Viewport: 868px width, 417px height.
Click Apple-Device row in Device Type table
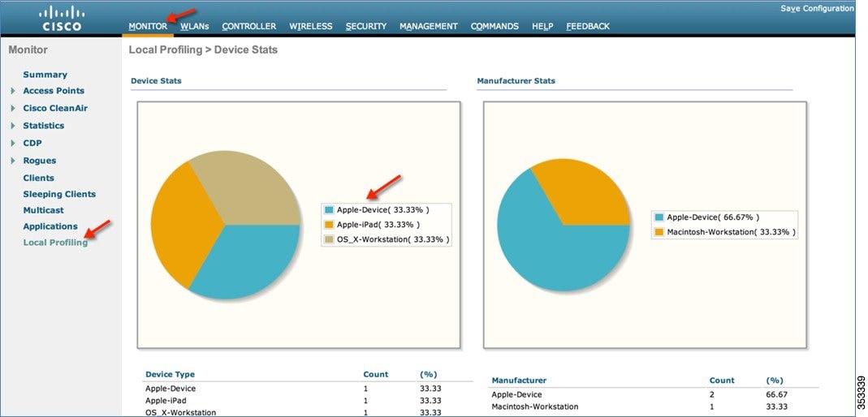click(x=307, y=389)
